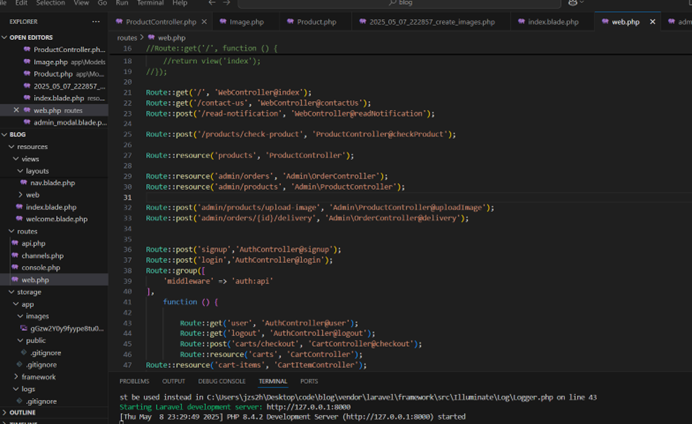This screenshot has width=692, height=424.
Task: Go back with the navigation arrow
Action: pyautogui.click(x=212, y=3)
